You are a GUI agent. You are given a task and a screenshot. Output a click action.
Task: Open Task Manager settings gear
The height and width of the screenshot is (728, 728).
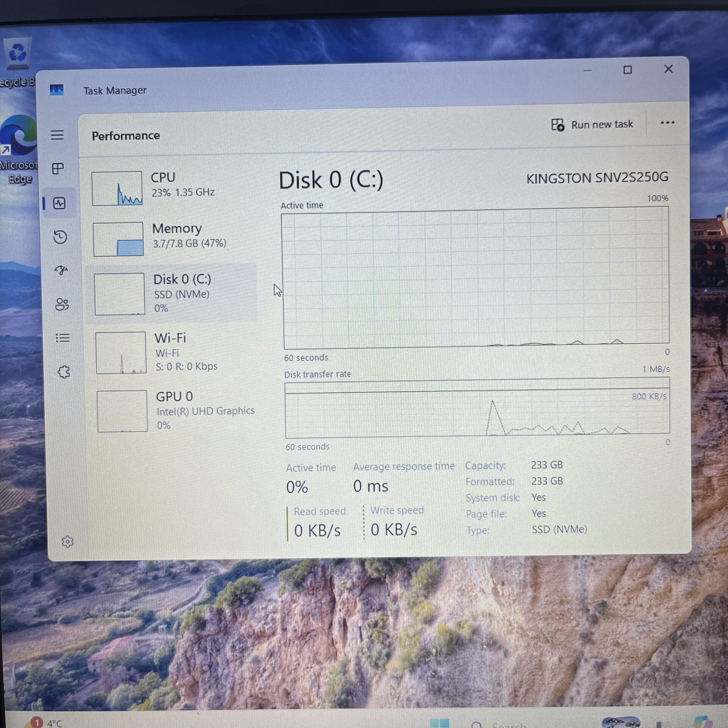pos(67,541)
